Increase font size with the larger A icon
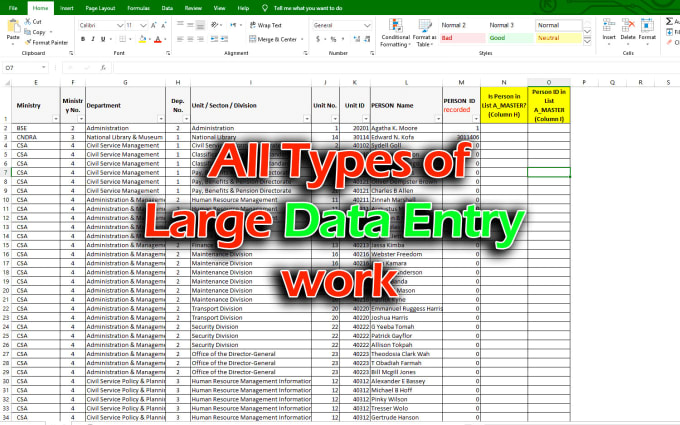The image size is (680, 425). point(154,26)
